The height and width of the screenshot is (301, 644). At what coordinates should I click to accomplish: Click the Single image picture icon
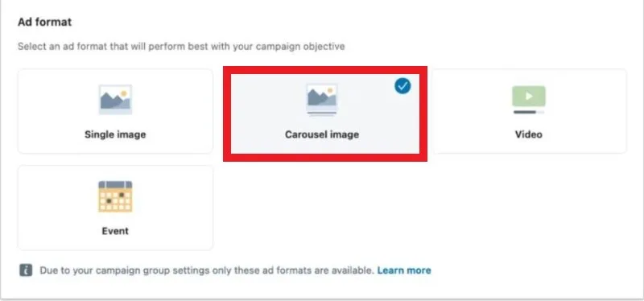115,99
